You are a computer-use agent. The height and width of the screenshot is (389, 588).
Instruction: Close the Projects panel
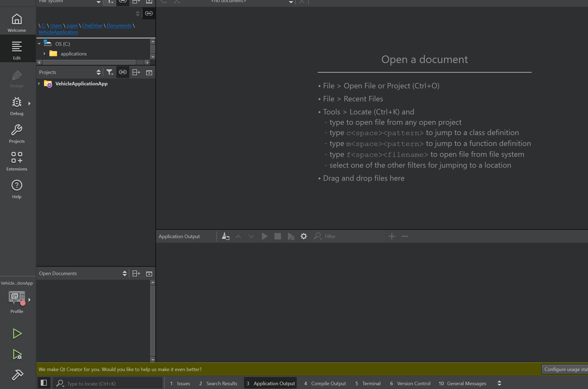point(149,73)
